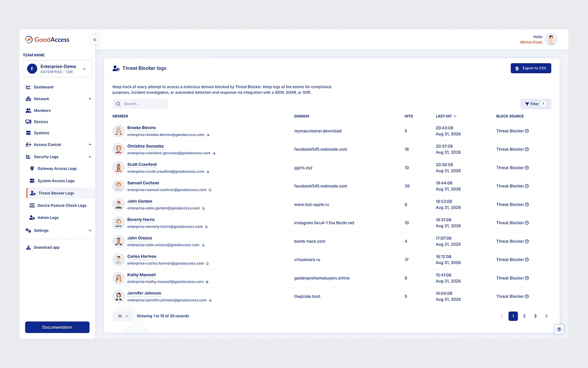Sort by the Last Hit column

(446, 116)
